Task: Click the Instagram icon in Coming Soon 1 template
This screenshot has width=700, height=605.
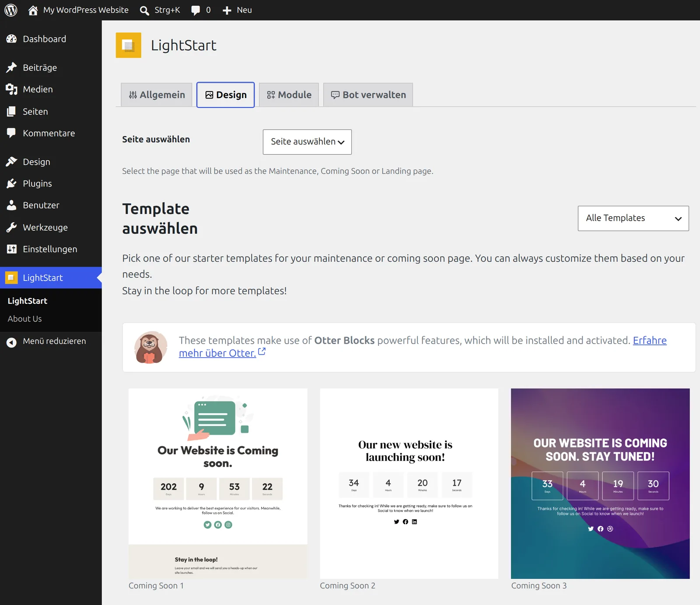Action: pos(228,525)
